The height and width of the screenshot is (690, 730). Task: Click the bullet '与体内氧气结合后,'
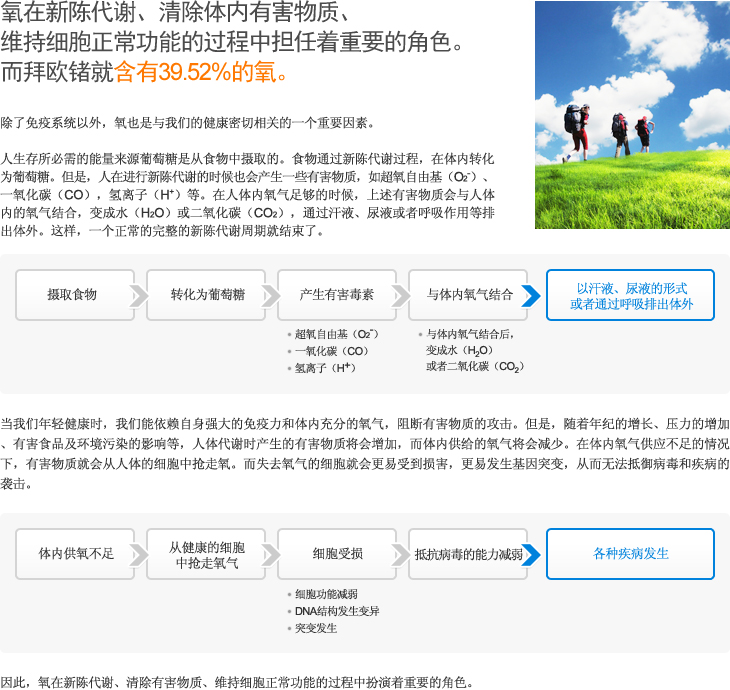[470, 334]
